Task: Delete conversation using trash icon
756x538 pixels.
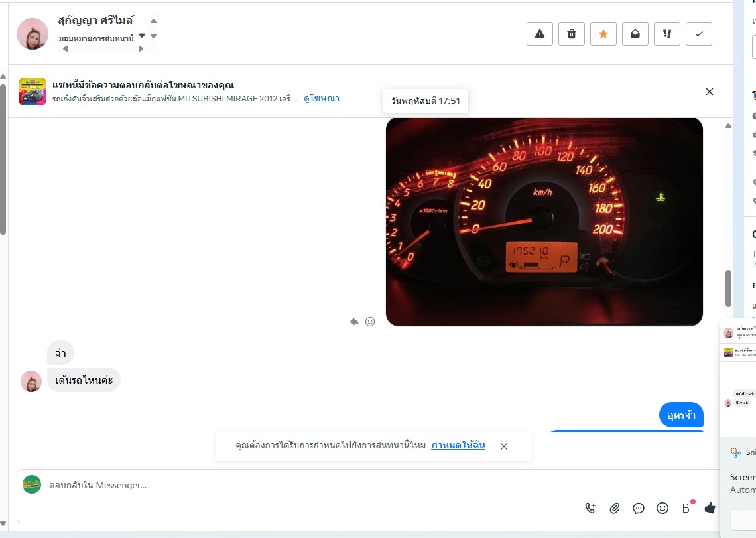Action: pos(572,34)
